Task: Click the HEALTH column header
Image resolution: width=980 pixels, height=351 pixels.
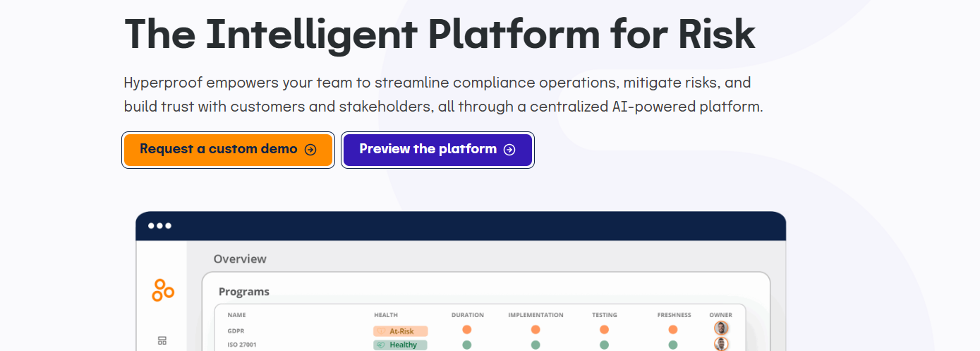Action: coord(386,315)
